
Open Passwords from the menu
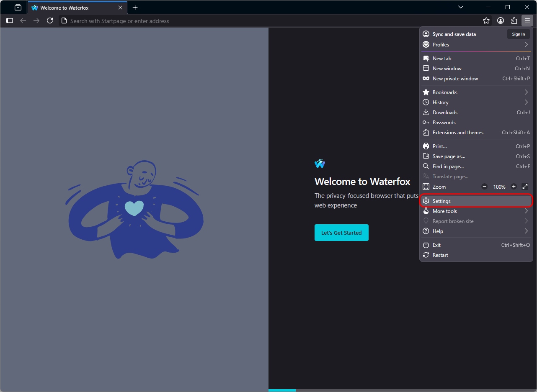(x=476, y=123)
